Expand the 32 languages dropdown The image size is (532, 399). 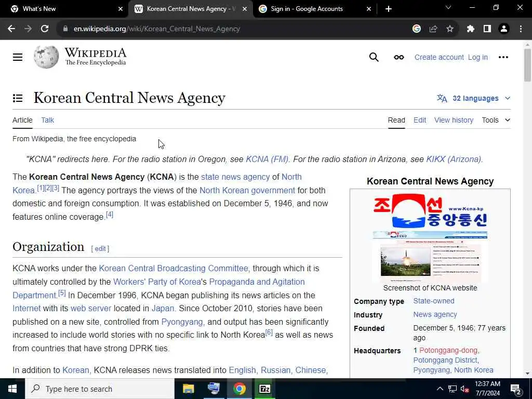tap(474, 98)
